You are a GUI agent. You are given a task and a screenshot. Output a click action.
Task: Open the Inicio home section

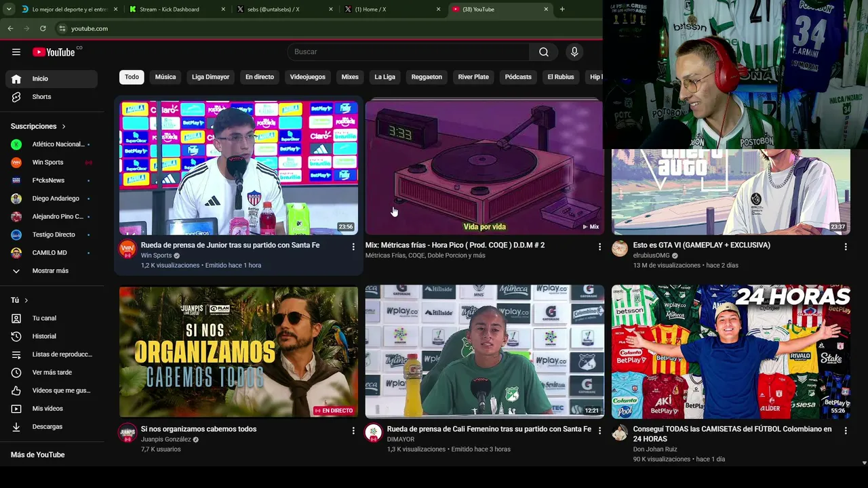click(52, 79)
